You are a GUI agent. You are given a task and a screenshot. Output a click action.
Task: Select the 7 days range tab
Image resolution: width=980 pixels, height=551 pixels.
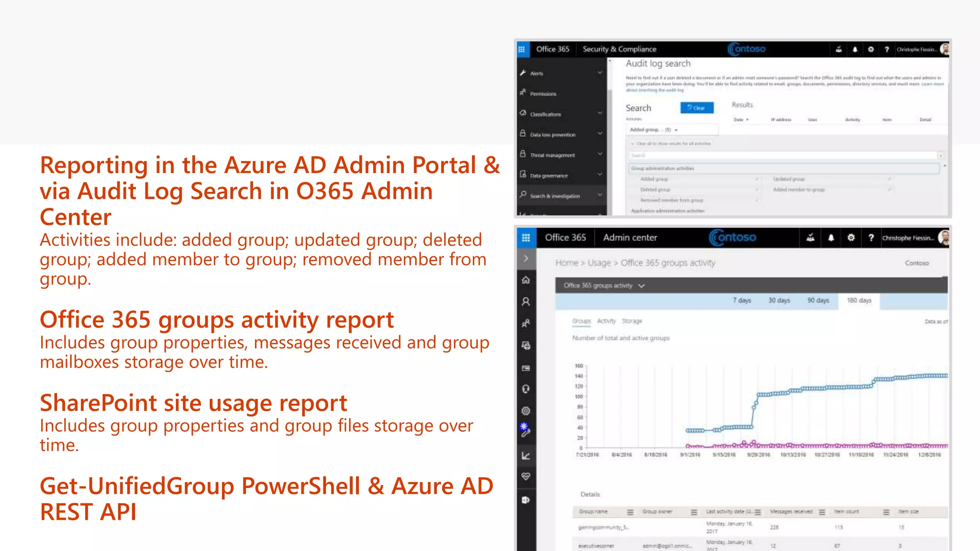(742, 300)
